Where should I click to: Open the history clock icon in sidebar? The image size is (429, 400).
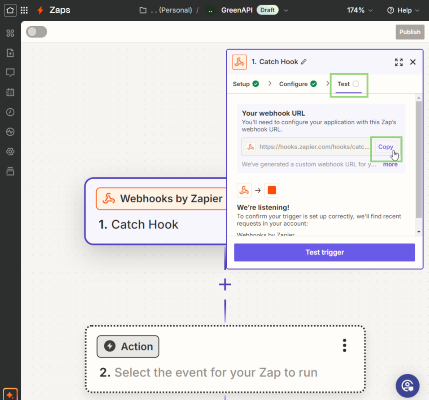[x=10, y=112]
